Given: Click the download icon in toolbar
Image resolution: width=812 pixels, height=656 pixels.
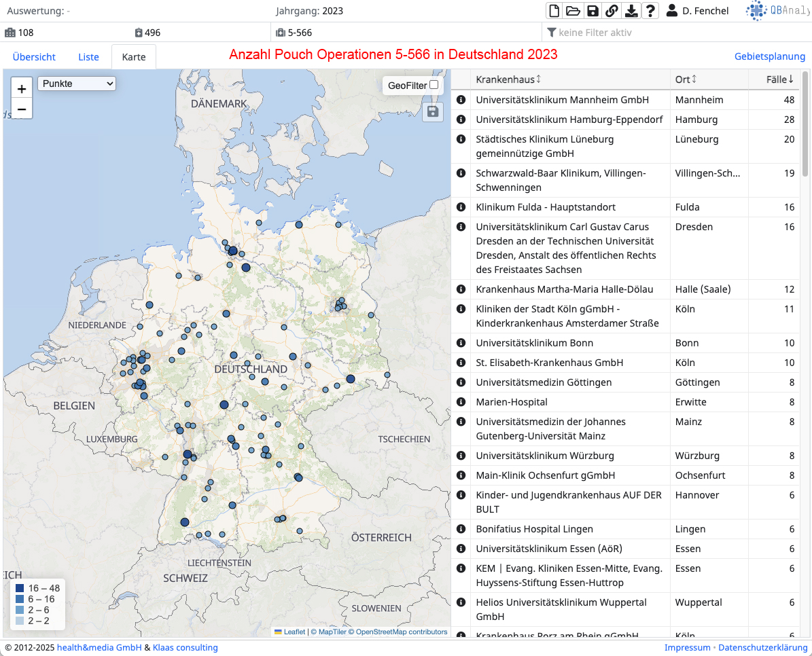Looking at the screenshot, I should pos(631,10).
